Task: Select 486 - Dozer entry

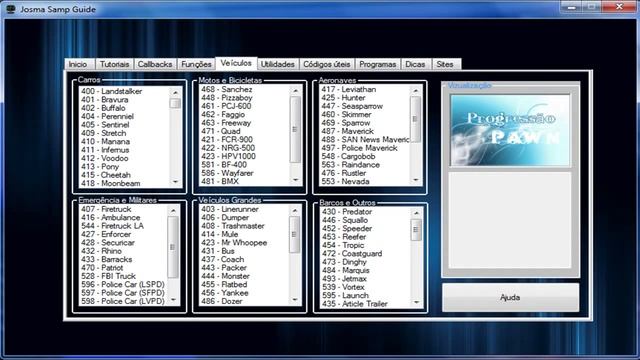Action: [222, 301]
